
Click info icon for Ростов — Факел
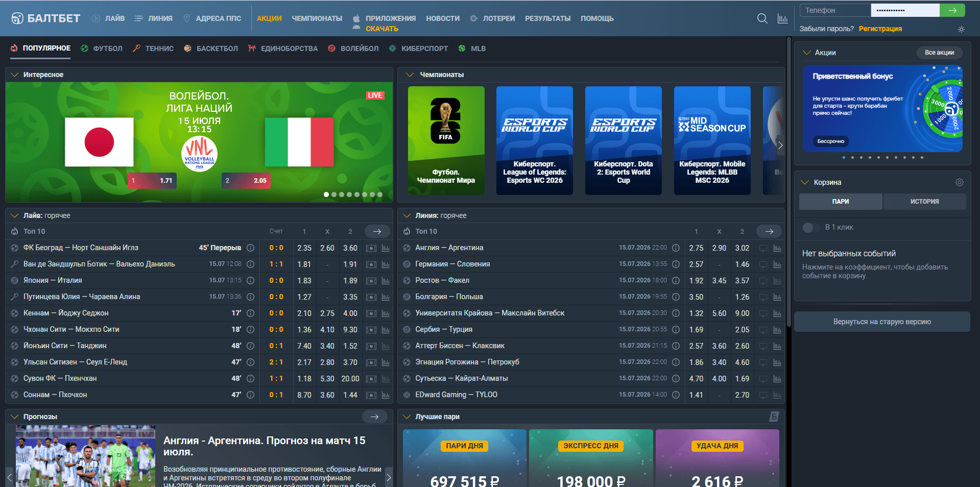[676, 280]
